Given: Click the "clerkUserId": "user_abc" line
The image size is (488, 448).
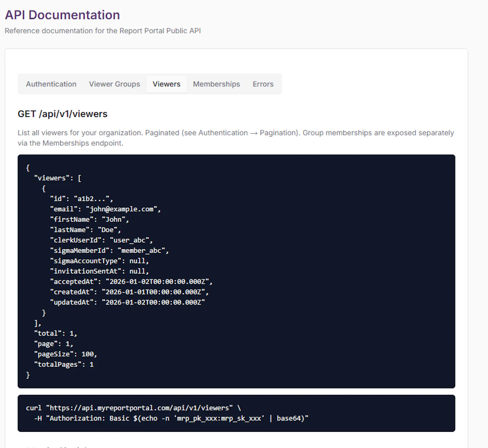Looking at the screenshot, I should 101,240.
